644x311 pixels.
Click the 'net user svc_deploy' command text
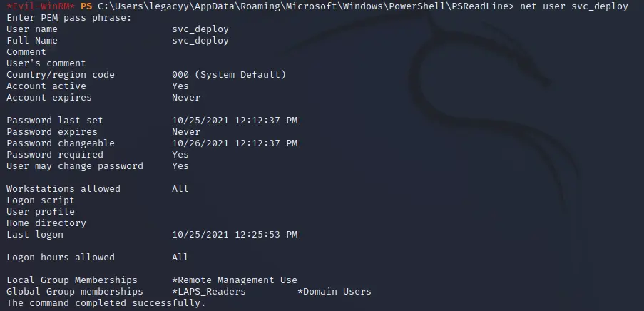tap(574, 6)
